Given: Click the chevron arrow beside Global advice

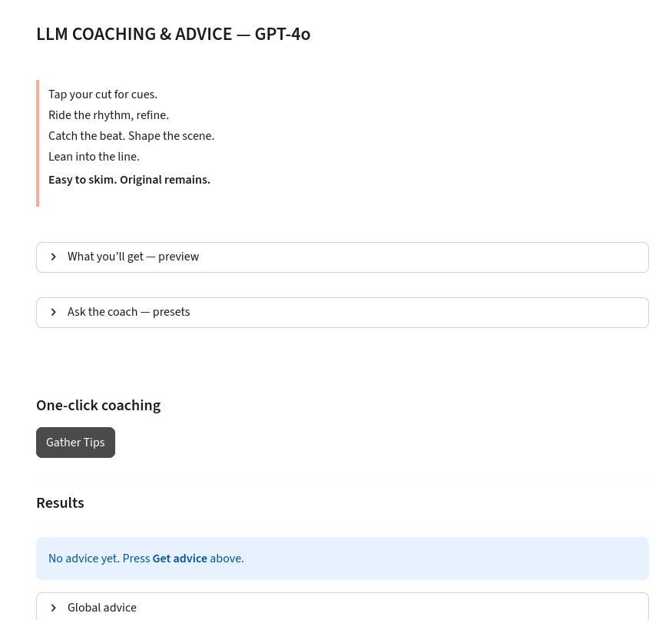Looking at the screenshot, I should click(54, 608).
